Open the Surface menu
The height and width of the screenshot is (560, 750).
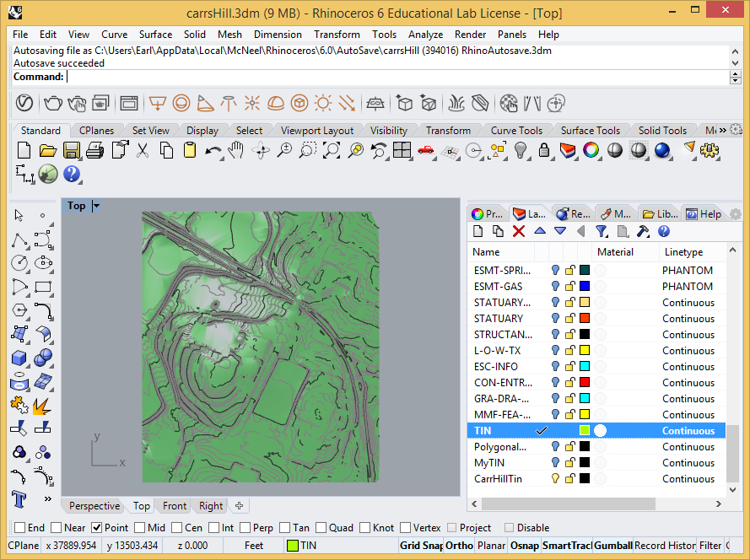pyautogui.click(x=155, y=35)
